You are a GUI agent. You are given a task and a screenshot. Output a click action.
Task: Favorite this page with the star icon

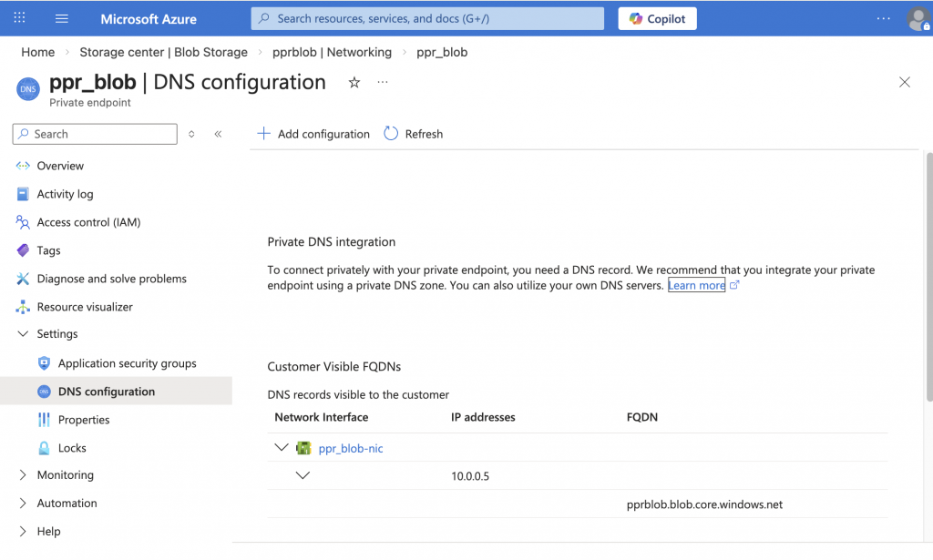(354, 83)
